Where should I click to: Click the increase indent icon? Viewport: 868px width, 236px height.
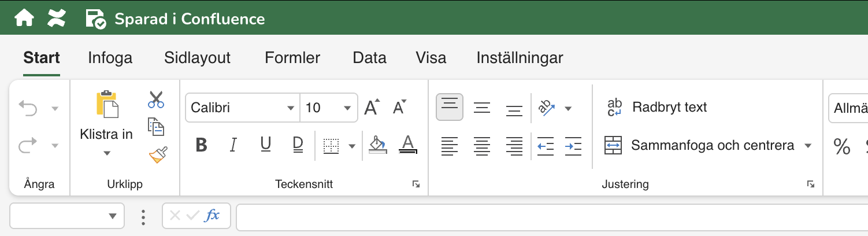(573, 146)
